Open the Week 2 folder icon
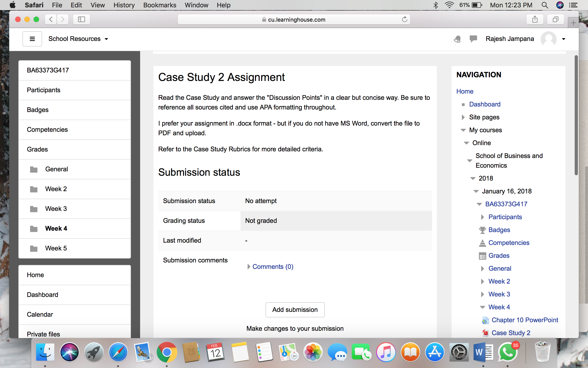Image resolution: width=588 pixels, height=368 pixels. (x=34, y=189)
